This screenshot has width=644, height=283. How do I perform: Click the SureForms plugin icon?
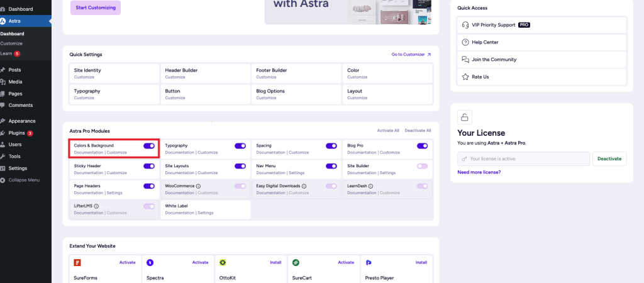77,262
